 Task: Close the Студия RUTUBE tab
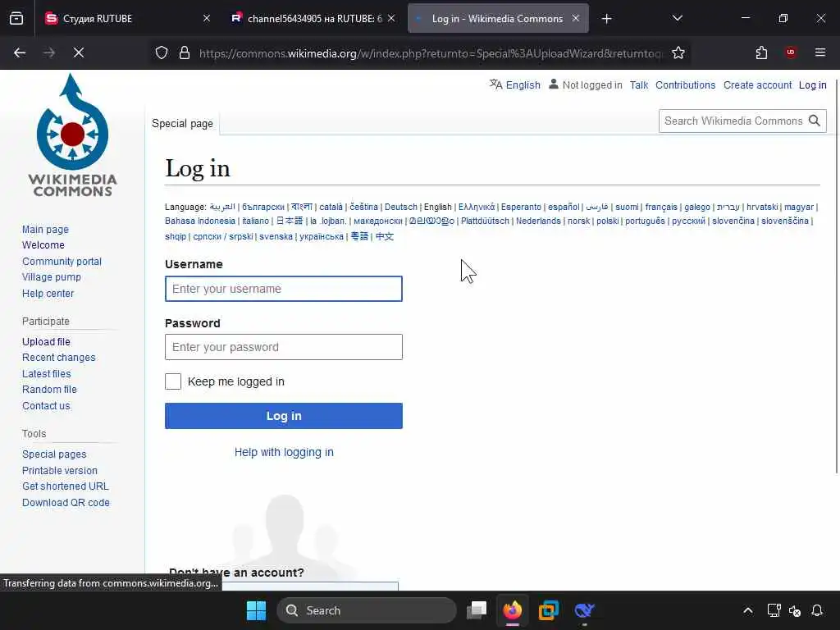click(207, 18)
